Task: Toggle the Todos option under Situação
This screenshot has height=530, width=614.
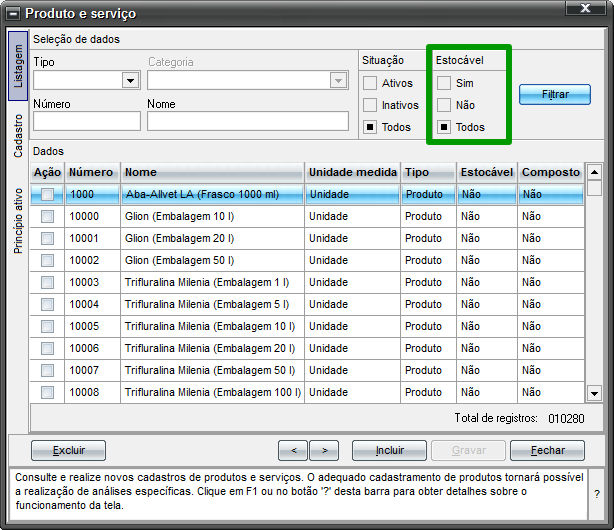Action: [370, 127]
